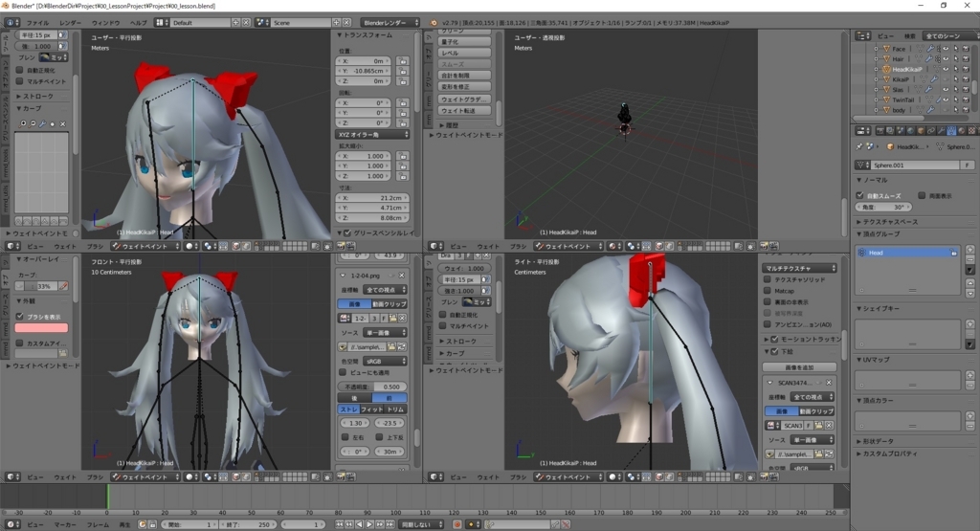Enable the textured solid checkbox
The width and height of the screenshot is (980, 531).
click(x=767, y=279)
